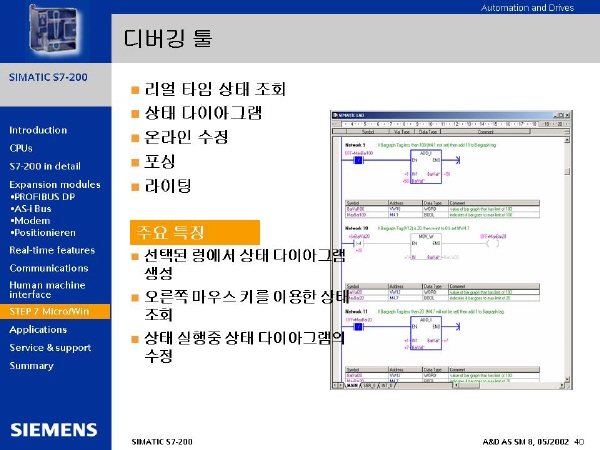600x450 pixels.
Task: Click scroll-up arrow in LAD window
Action: coord(567,140)
